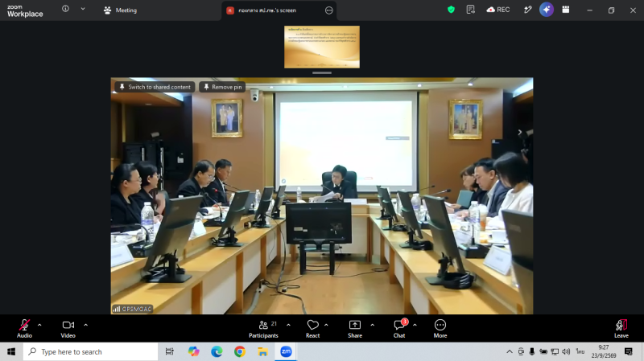Open the shared screen tab options
The image size is (644, 361).
point(329,10)
